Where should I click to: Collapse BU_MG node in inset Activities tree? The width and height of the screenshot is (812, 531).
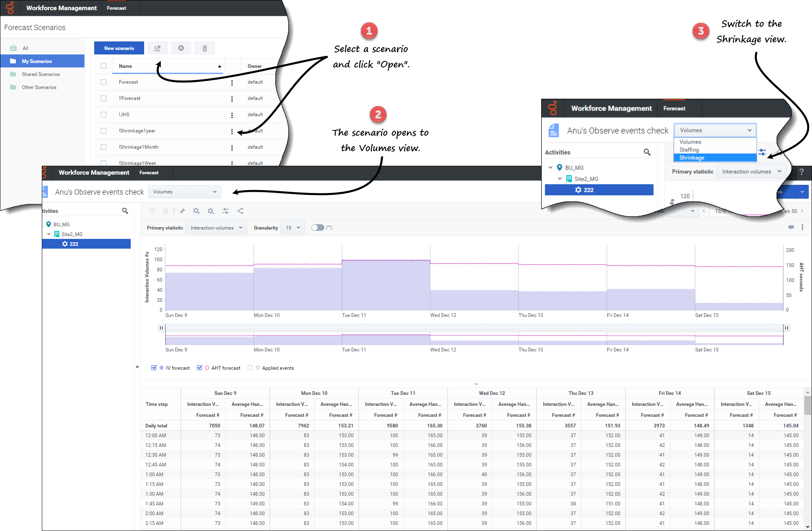tap(551, 167)
